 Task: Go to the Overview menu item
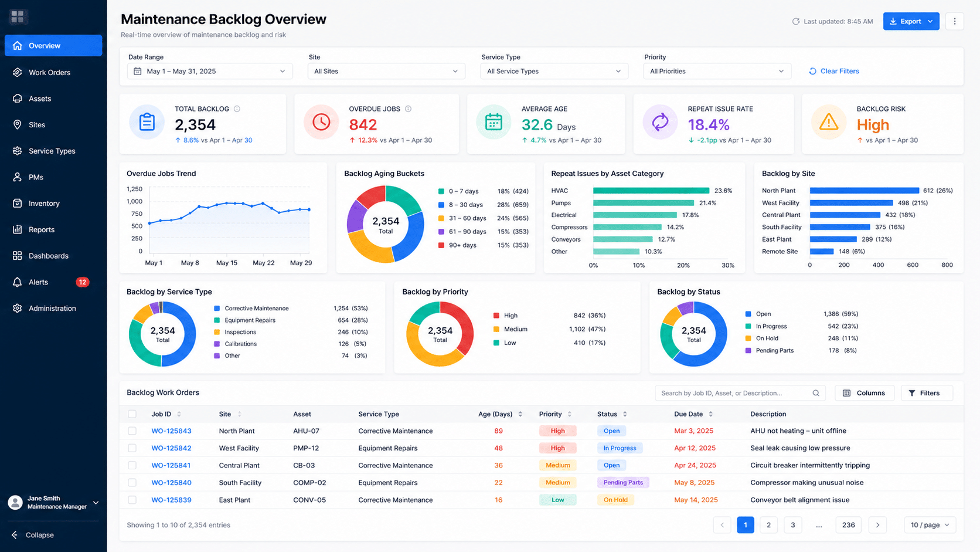[x=53, y=46]
